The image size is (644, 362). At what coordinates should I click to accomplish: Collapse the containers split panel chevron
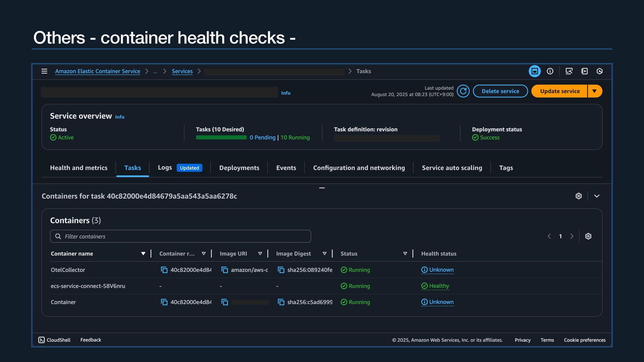click(597, 196)
